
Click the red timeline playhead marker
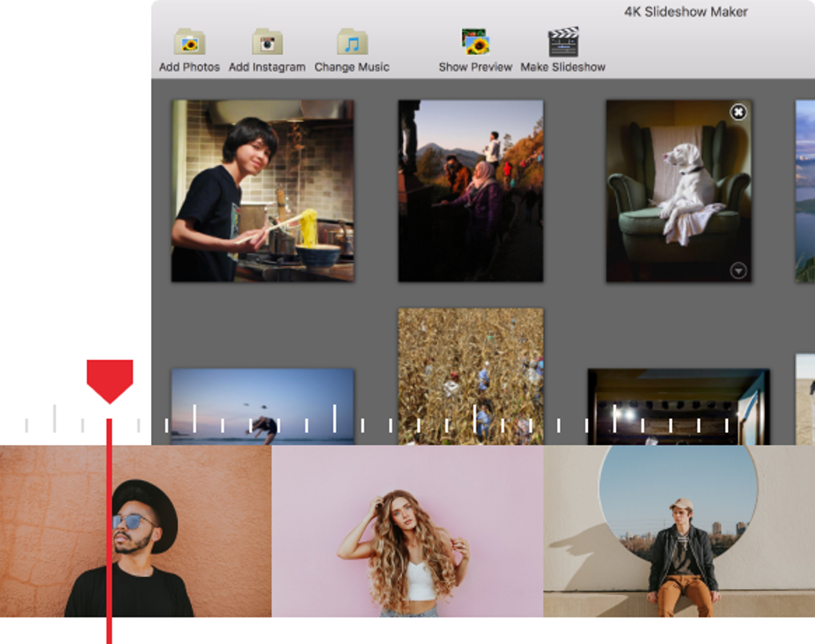tap(109, 381)
